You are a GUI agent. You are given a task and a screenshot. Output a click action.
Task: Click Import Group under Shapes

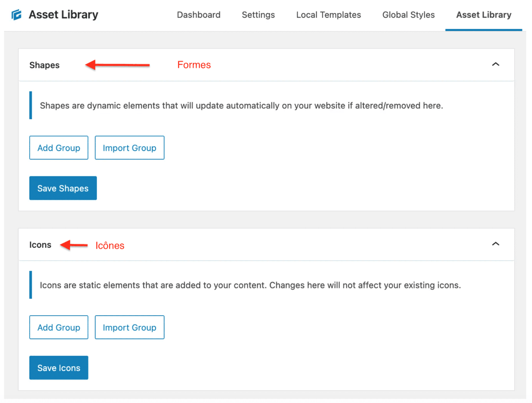click(129, 148)
